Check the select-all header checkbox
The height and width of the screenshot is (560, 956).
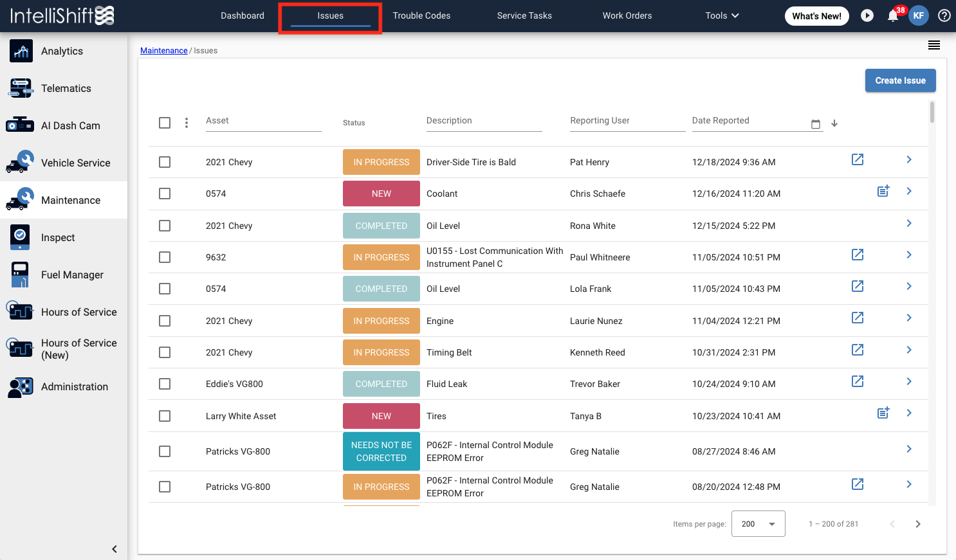pos(165,123)
